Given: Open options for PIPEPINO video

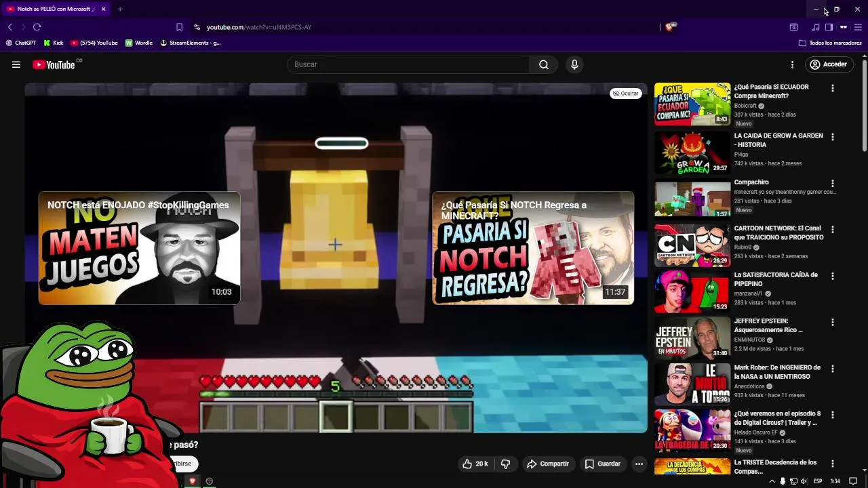Looking at the screenshot, I should coord(833,276).
